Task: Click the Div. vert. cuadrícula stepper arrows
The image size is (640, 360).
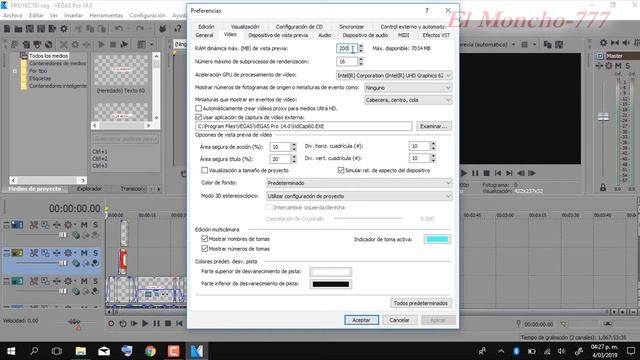Action: tap(433, 158)
